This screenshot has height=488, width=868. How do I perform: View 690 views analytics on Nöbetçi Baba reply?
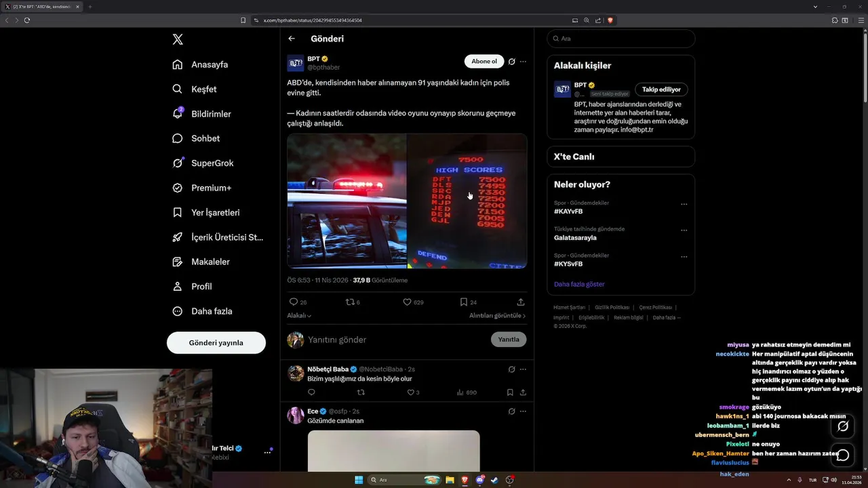click(x=467, y=392)
